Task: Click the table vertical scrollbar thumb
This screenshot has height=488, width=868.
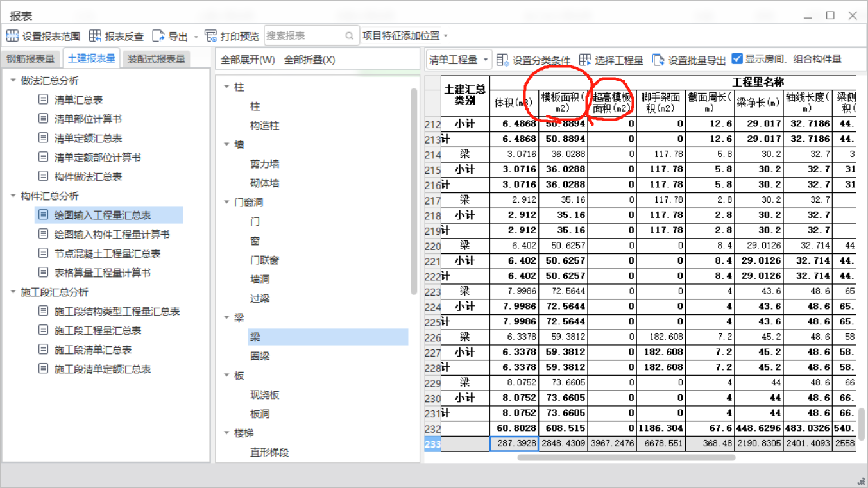Action: tap(862, 424)
